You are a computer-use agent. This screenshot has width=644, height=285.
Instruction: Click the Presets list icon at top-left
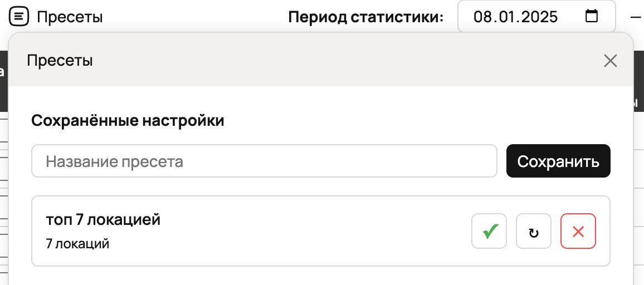click(19, 17)
